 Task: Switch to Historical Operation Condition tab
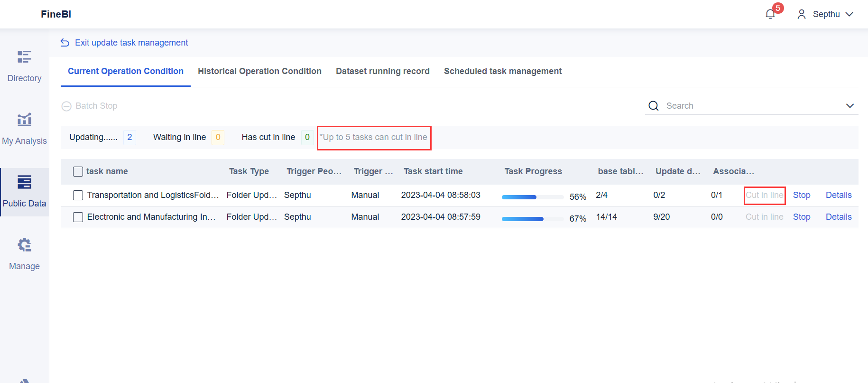click(259, 71)
